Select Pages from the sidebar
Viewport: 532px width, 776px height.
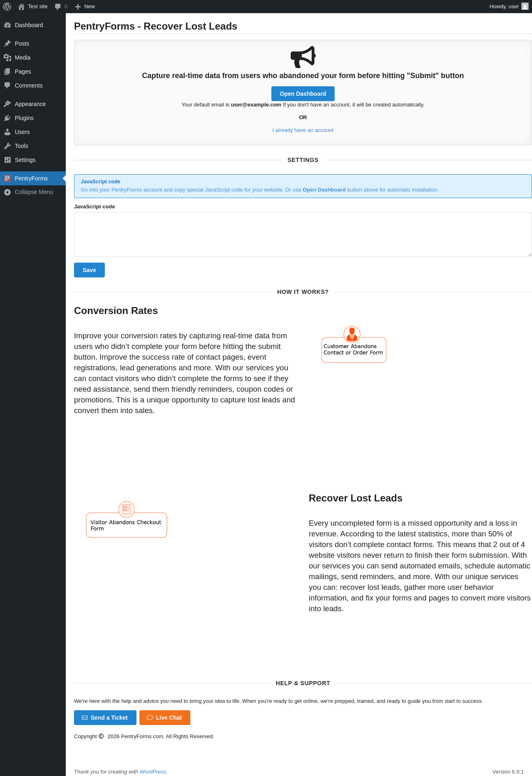[33, 72]
